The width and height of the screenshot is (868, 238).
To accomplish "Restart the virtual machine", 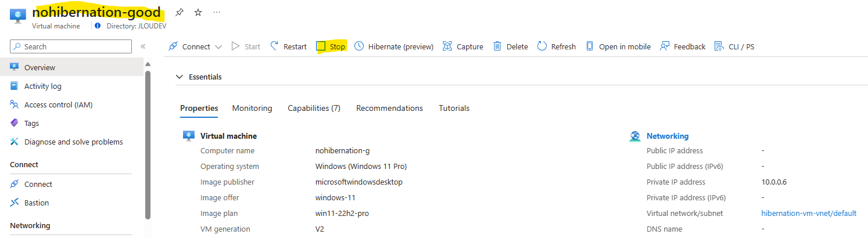I will pos(289,46).
